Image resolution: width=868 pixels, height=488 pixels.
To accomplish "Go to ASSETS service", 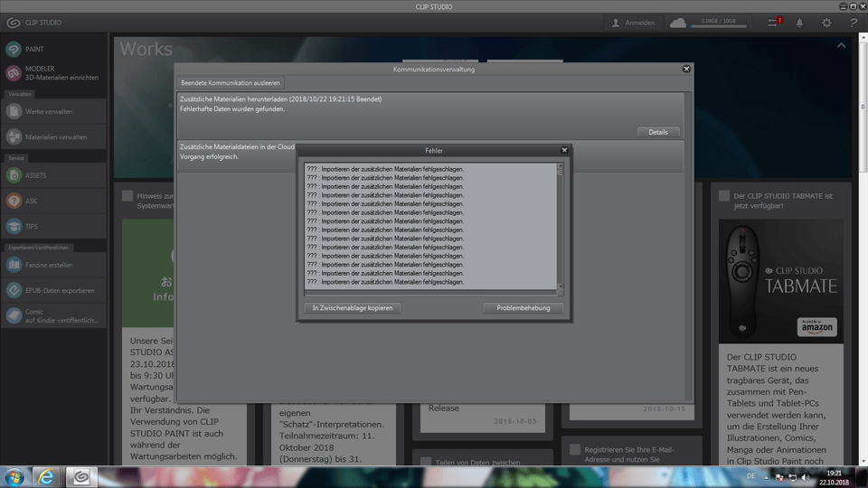I will pyautogui.click(x=53, y=175).
